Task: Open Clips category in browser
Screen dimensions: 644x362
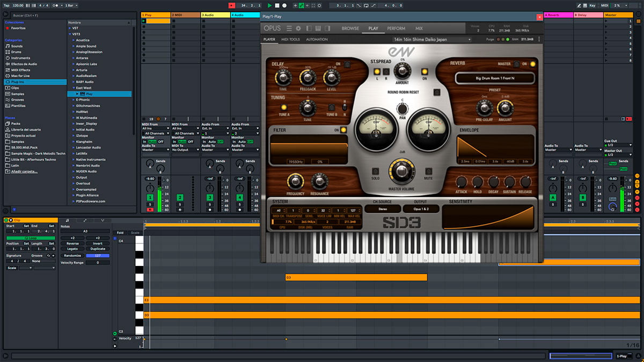Action: coord(15,87)
